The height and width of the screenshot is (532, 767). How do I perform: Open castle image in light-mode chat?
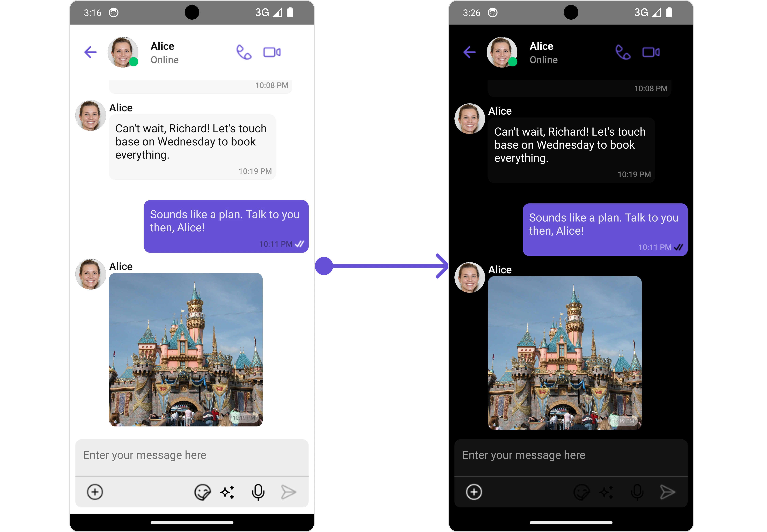point(186,349)
